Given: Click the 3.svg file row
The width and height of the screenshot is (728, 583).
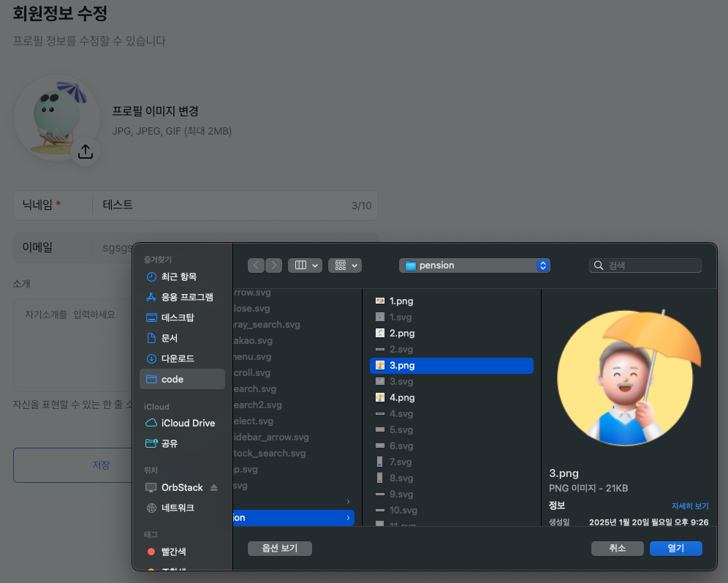Looking at the screenshot, I should tap(451, 381).
